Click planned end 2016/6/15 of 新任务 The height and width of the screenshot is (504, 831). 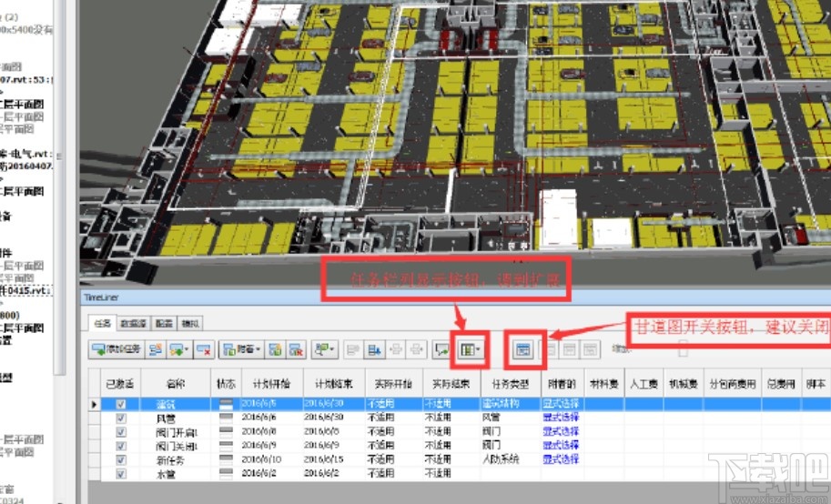(x=324, y=459)
